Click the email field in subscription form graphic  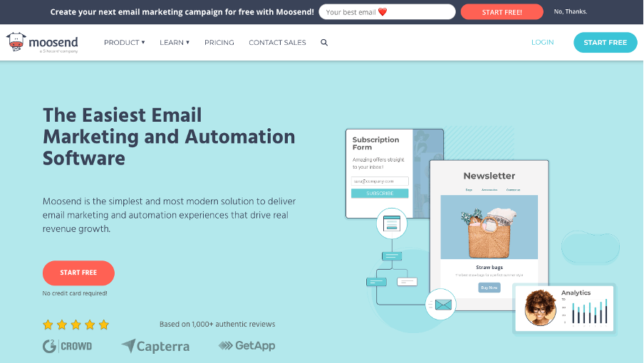[x=380, y=181]
